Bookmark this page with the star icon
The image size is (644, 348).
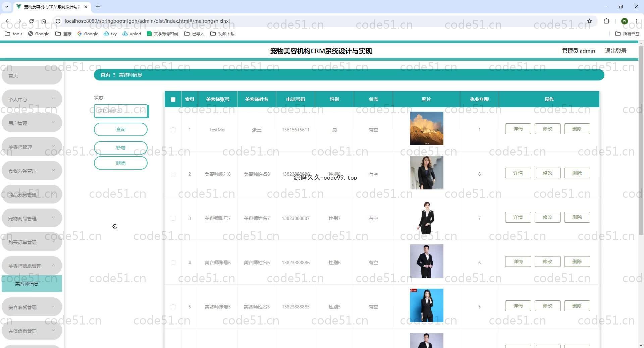tap(590, 21)
